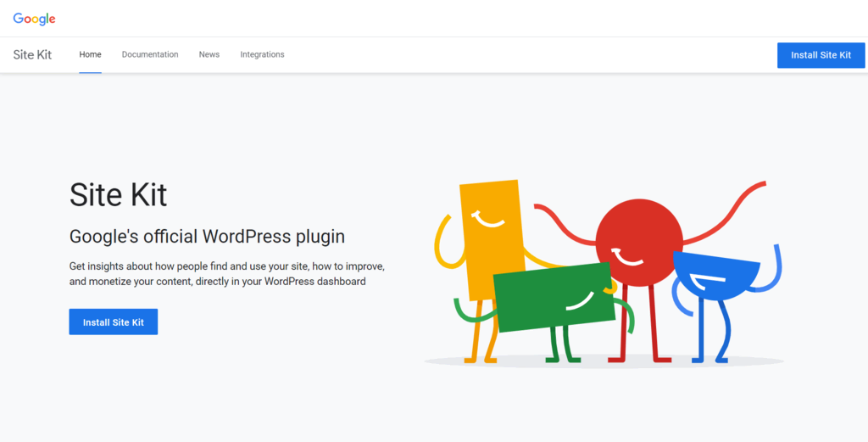Open the Integrations tab
The width and height of the screenshot is (868, 442).
[262, 54]
